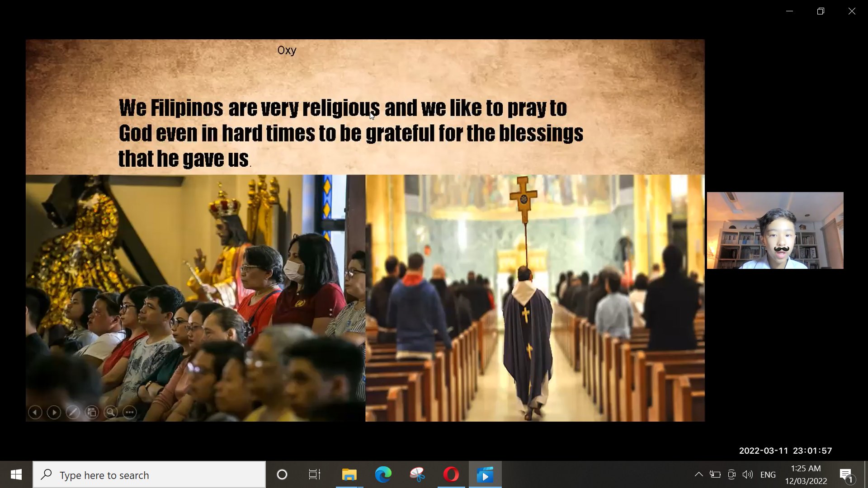Image resolution: width=868 pixels, height=488 pixels.
Task: Go to previous slide arrow
Action: [x=35, y=412]
